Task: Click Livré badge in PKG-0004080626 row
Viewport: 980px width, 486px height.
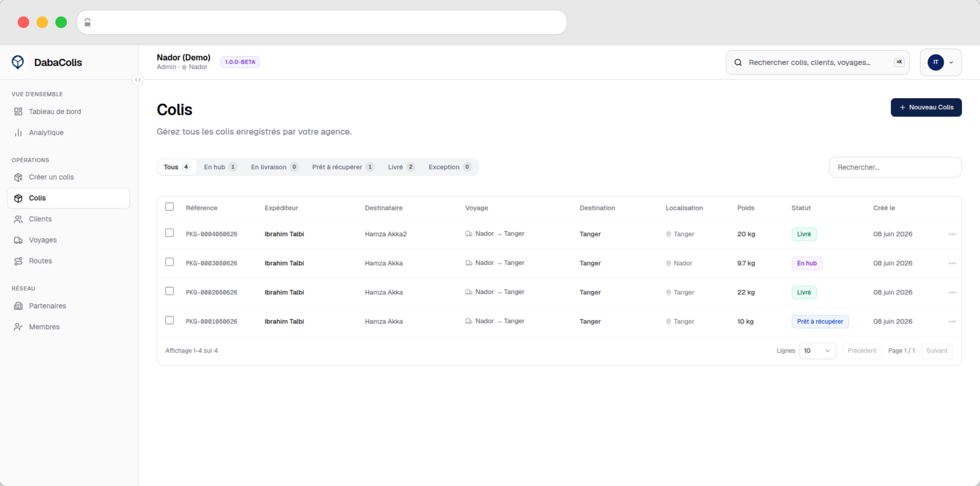Action: [x=804, y=234]
